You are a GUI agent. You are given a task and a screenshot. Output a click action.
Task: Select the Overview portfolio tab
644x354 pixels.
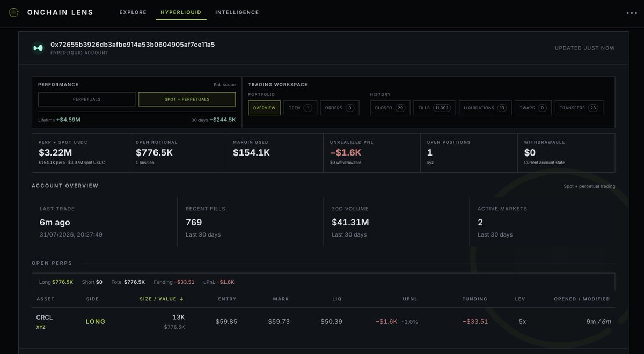tap(264, 108)
